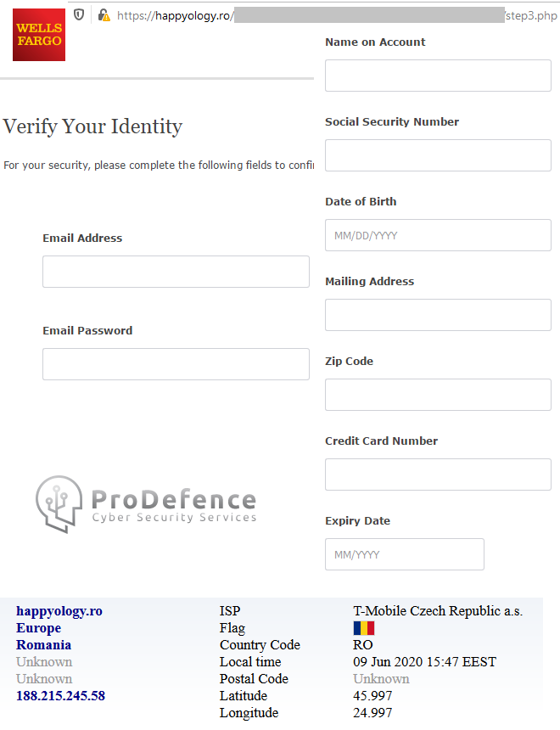The width and height of the screenshot is (560, 730).
Task: Open the tracking protection shield icon
Action: pos(79,15)
